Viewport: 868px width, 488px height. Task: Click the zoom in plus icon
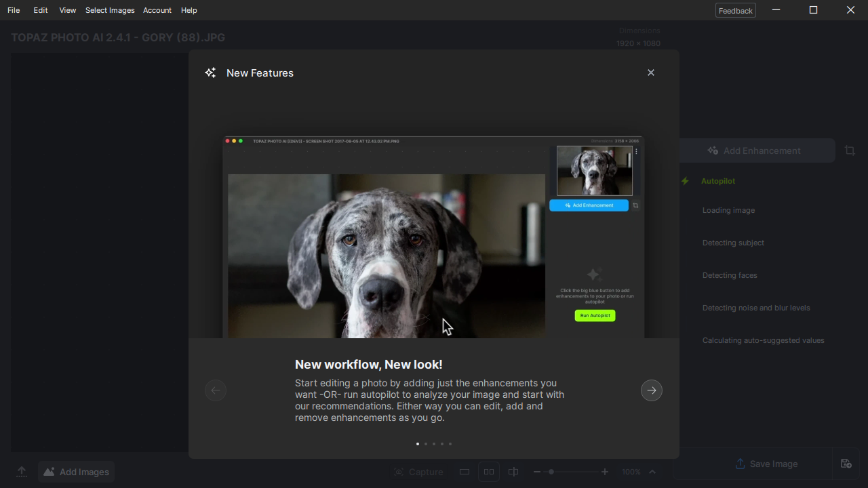pos(605,472)
